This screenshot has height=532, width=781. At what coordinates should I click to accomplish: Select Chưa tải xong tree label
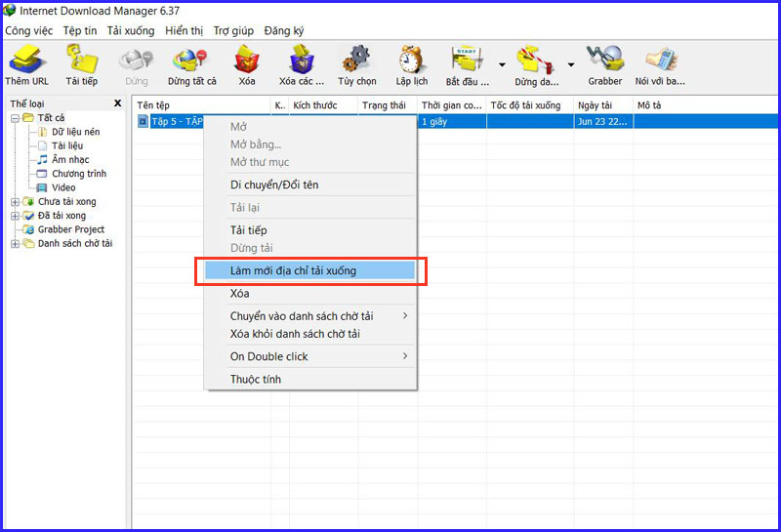point(67,202)
